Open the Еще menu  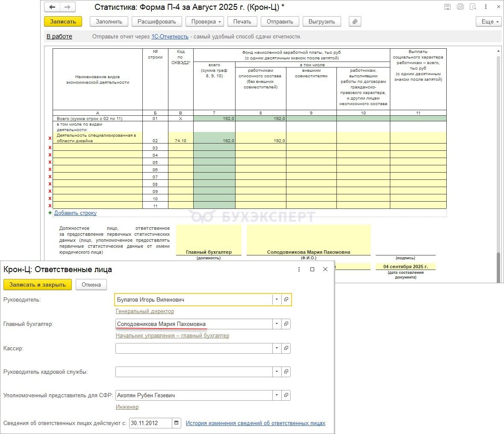tap(488, 21)
